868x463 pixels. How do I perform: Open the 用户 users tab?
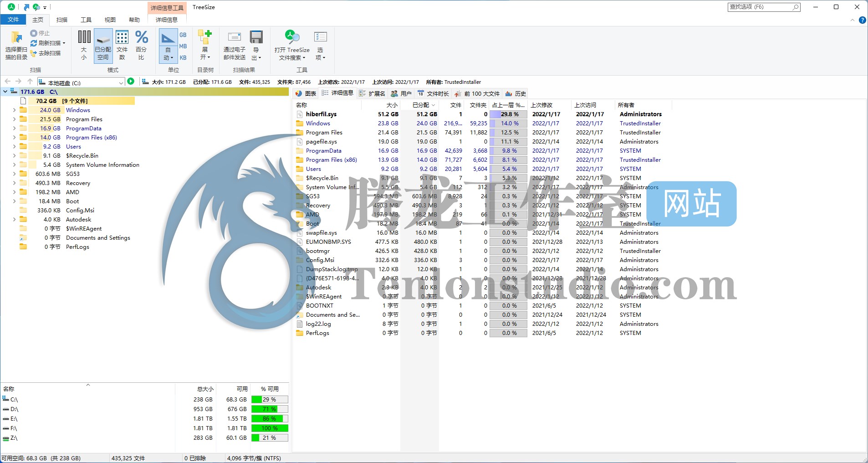401,93
